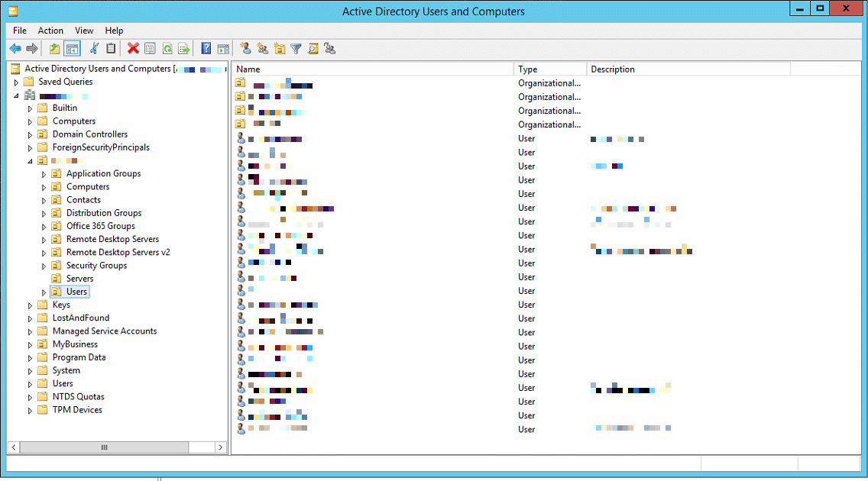The width and height of the screenshot is (868, 481).
Task: Find objects in Active Directory via magnifier icon
Action: coord(313,48)
